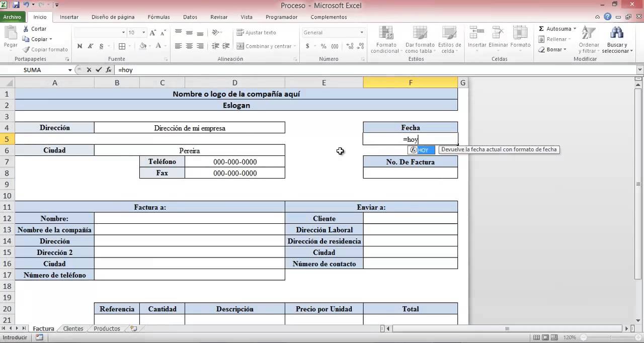Click inside the formula bar
The height and width of the screenshot is (343, 644).
tap(375, 70)
